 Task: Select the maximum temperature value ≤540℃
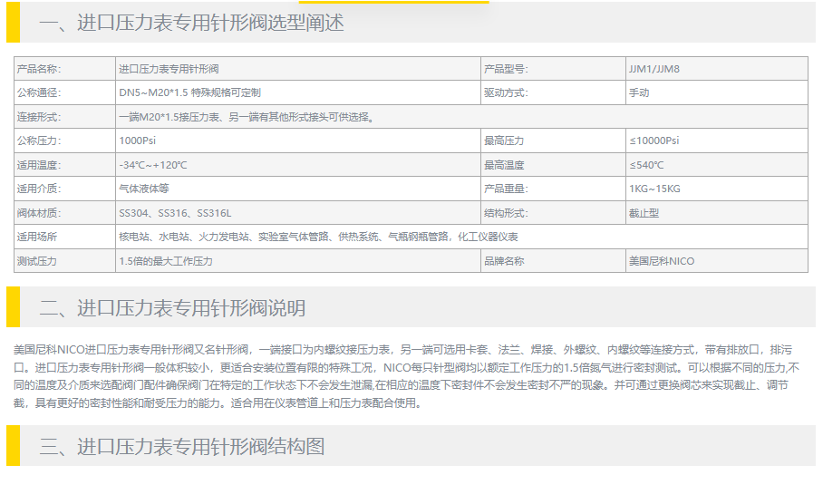click(646, 165)
